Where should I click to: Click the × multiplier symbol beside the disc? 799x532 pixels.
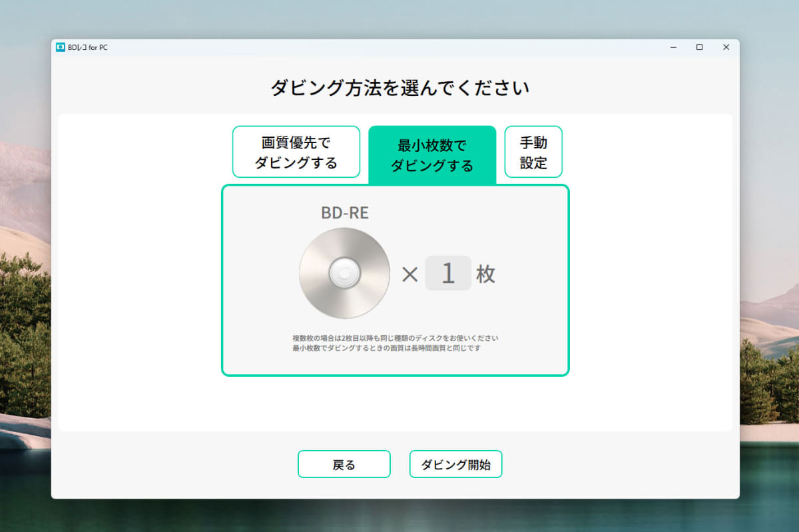[411, 273]
